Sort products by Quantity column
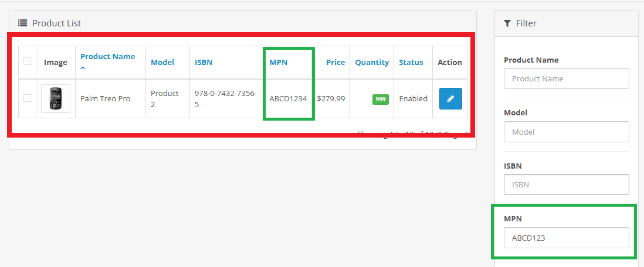The height and width of the screenshot is (267, 644). (x=372, y=62)
